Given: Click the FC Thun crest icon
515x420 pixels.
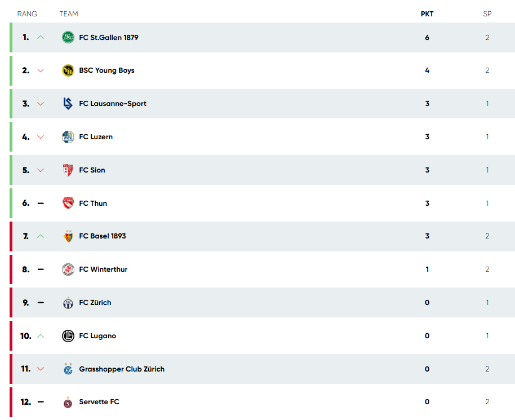Looking at the screenshot, I should coord(68,203).
